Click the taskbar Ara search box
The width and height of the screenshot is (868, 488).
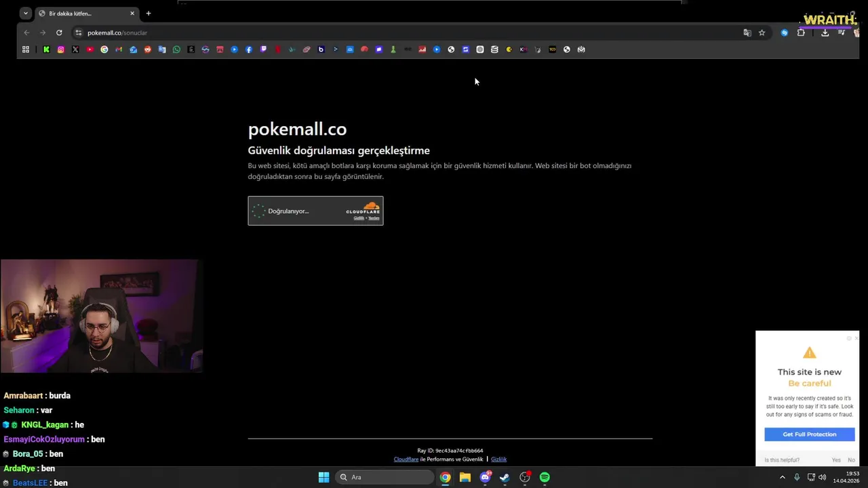pyautogui.click(x=384, y=477)
